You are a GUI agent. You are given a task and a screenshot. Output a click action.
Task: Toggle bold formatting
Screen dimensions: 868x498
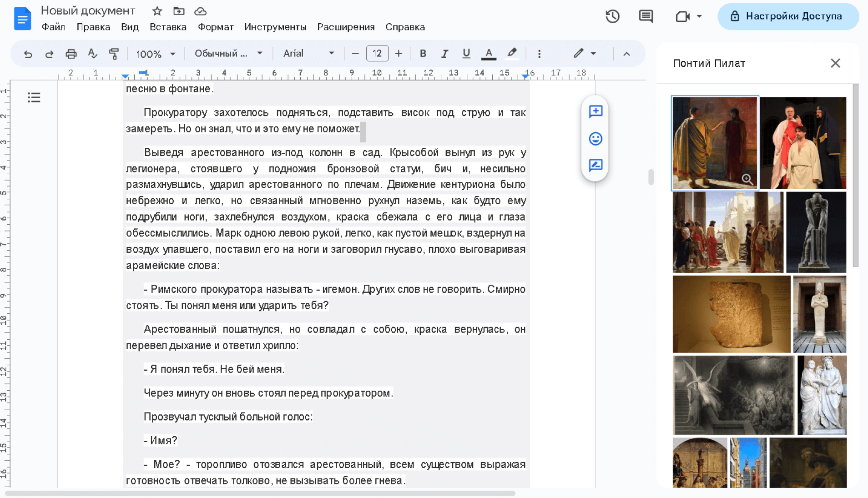(423, 54)
